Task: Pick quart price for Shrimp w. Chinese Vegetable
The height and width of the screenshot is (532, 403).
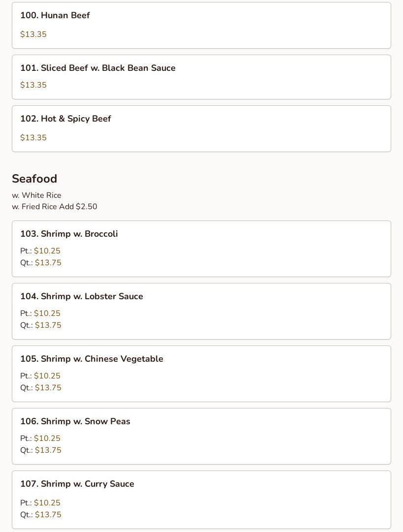Action: pyautogui.click(x=48, y=388)
